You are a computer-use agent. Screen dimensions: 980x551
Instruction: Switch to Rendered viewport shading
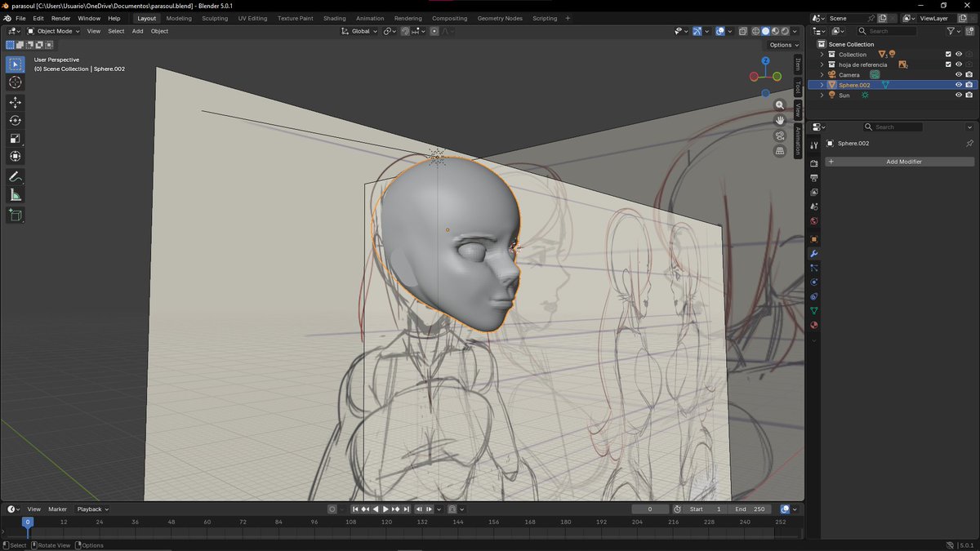pyautogui.click(x=785, y=31)
